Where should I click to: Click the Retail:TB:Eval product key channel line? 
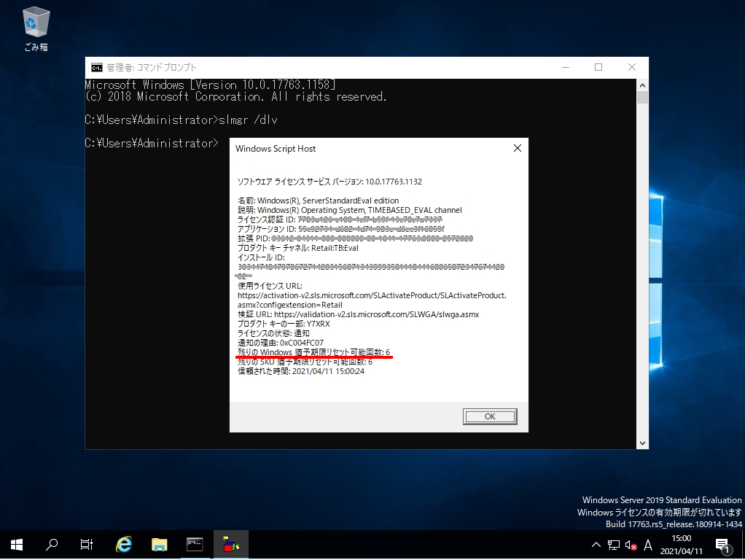click(298, 248)
